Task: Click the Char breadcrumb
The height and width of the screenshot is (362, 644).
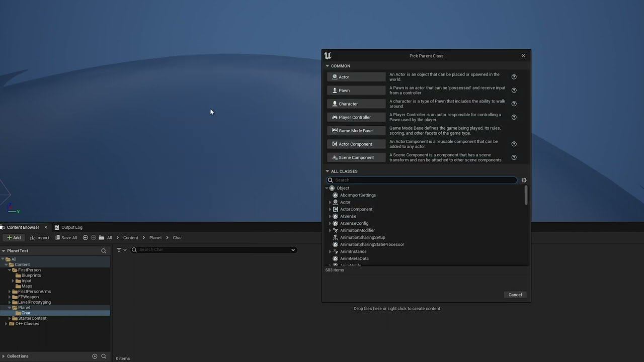Action: coord(178,238)
